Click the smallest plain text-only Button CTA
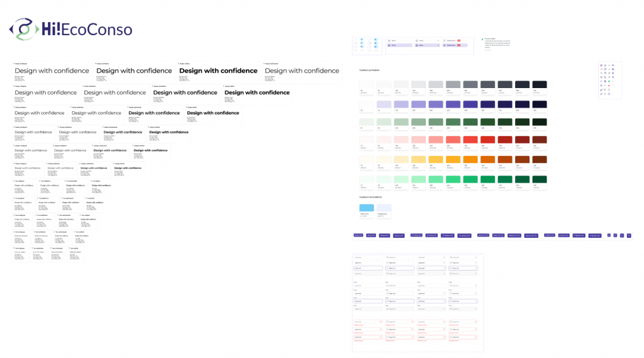The height and width of the screenshot is (358, 644). tap(358, 235)
